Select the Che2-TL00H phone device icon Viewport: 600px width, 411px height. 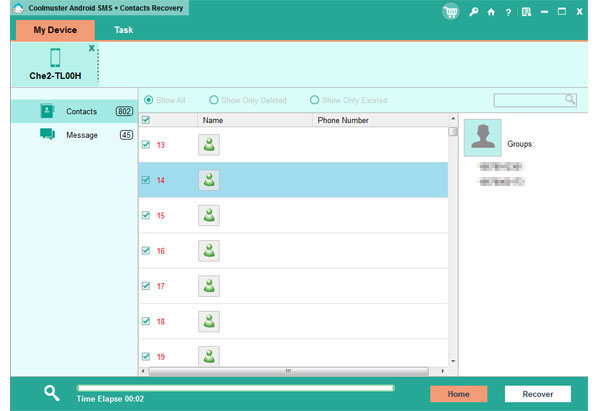pos(55,58)
